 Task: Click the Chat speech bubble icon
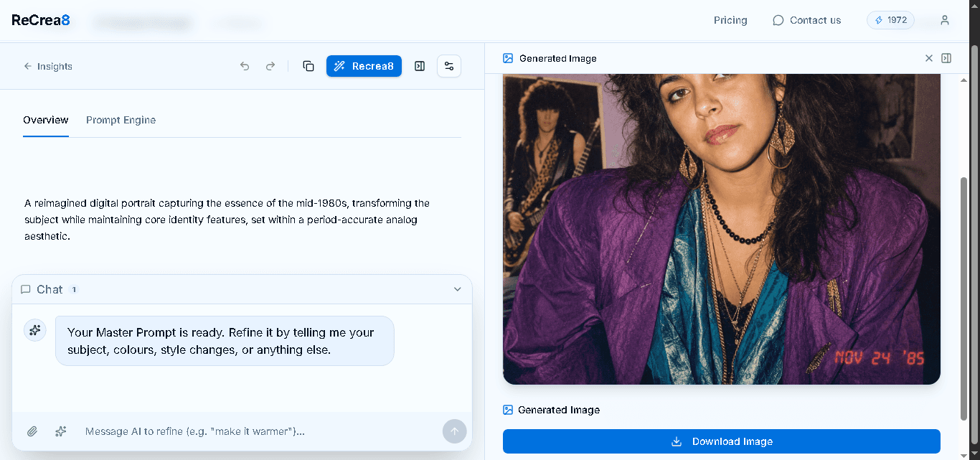tap(26, 289)
